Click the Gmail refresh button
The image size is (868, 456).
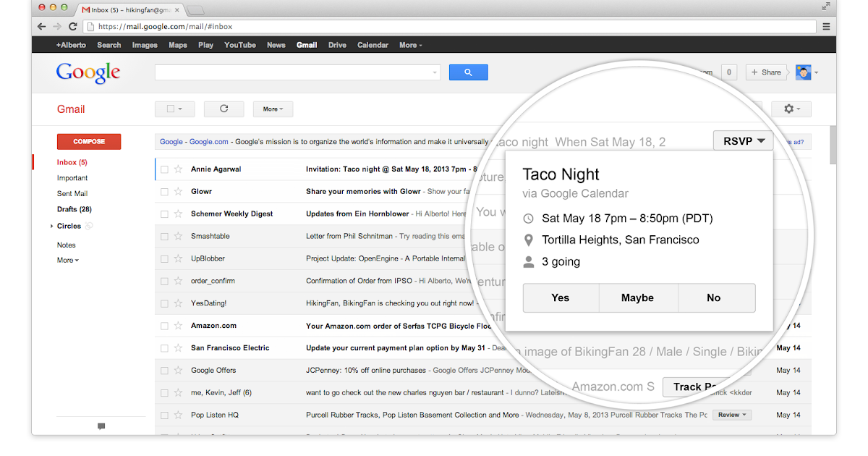tap(224, 109)
